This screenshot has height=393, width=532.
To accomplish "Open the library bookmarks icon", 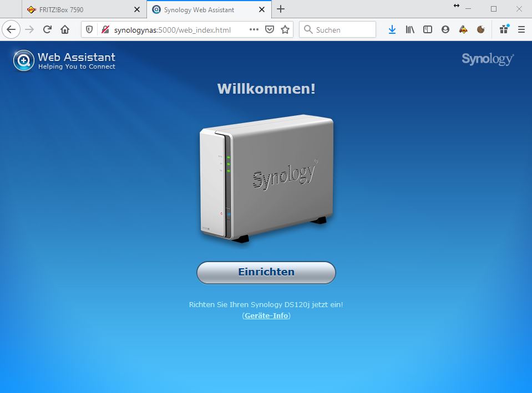I will (410, 30).
